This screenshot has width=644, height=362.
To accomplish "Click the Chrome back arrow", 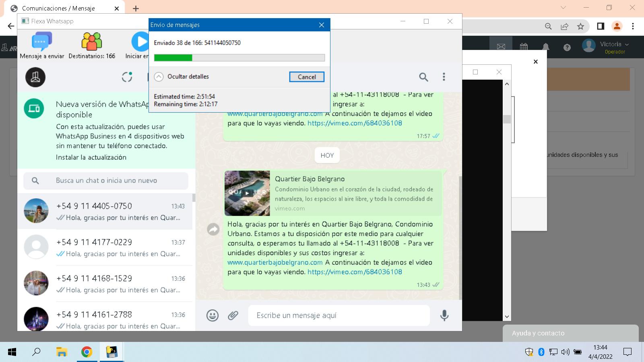I will (x=11, y=26).
